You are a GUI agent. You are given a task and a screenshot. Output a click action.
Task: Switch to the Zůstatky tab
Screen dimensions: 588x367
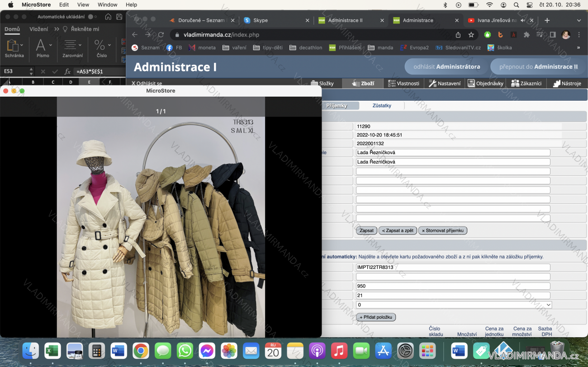coord(381,105)
